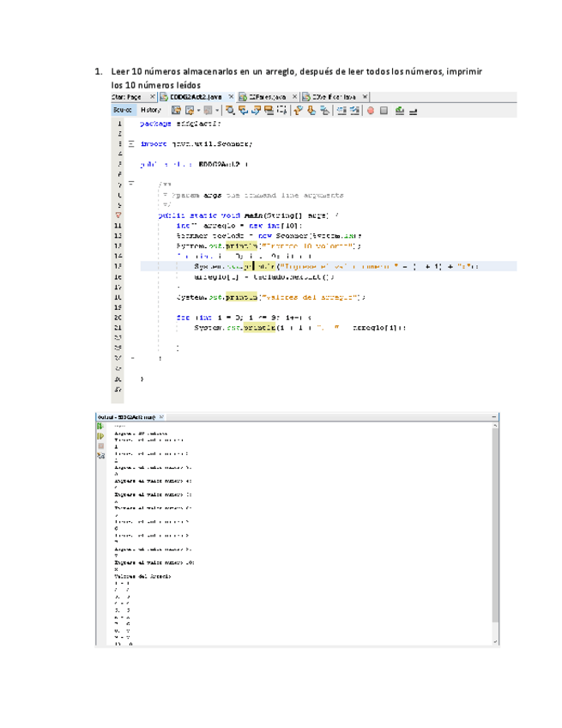Close the EDDG2Act2.java tab

click(x=230, y=98)
